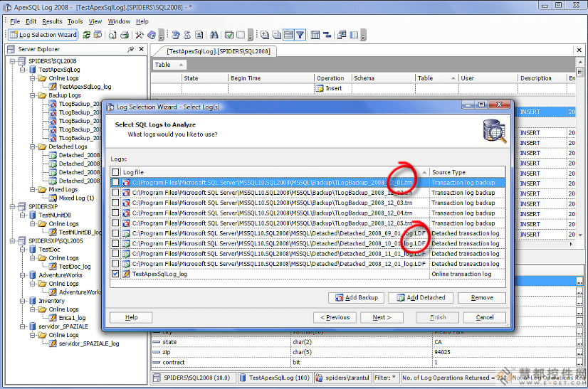The image size is (588, 389).
Task: Select Mixed Log (1) in Server Explorer
Action: click(76, 198)
